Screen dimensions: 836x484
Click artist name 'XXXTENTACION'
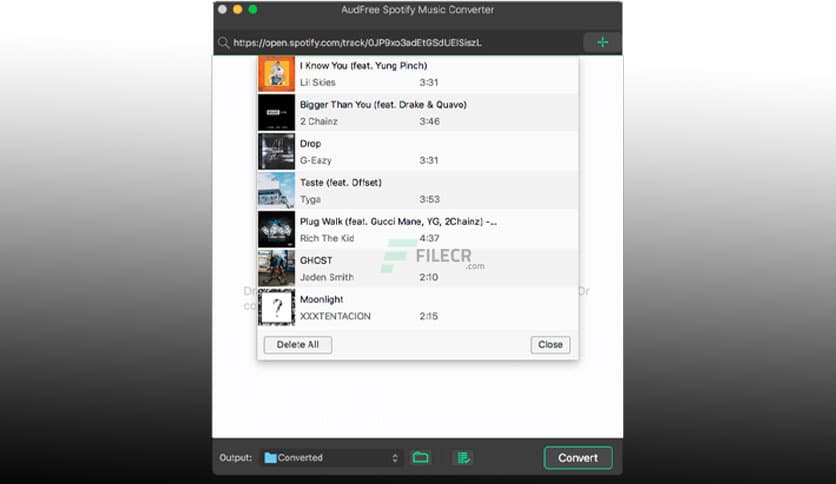pyautogui.click(x=335, y=316)
